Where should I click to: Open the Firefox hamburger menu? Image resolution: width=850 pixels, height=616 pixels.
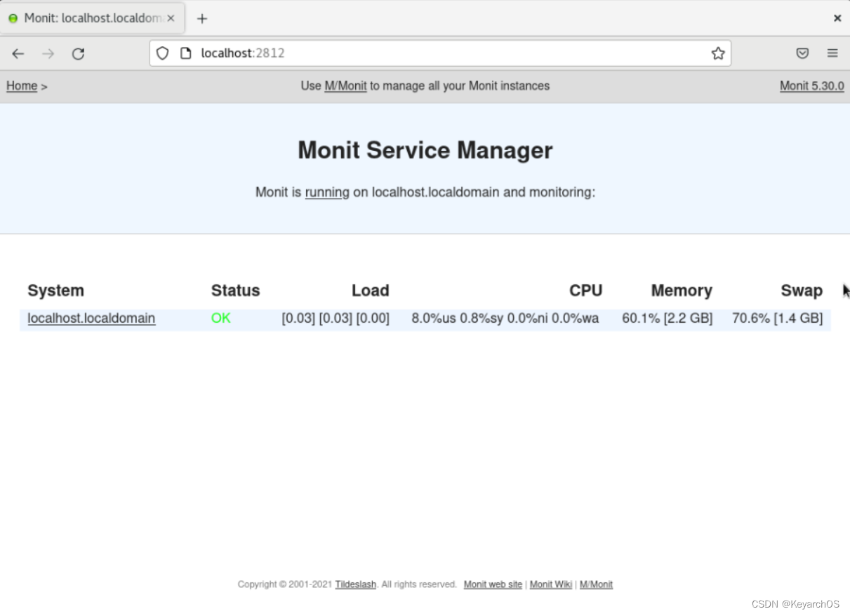point(832,53)
